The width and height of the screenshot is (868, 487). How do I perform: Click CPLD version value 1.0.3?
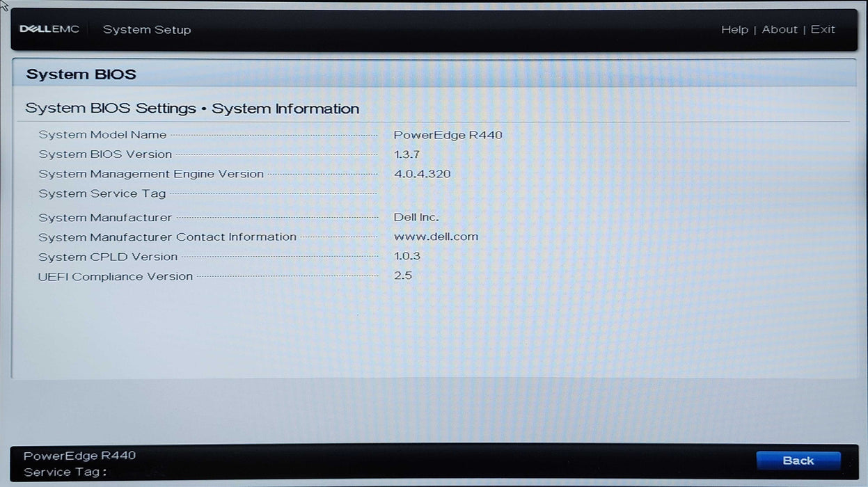(x=407, y=256)
